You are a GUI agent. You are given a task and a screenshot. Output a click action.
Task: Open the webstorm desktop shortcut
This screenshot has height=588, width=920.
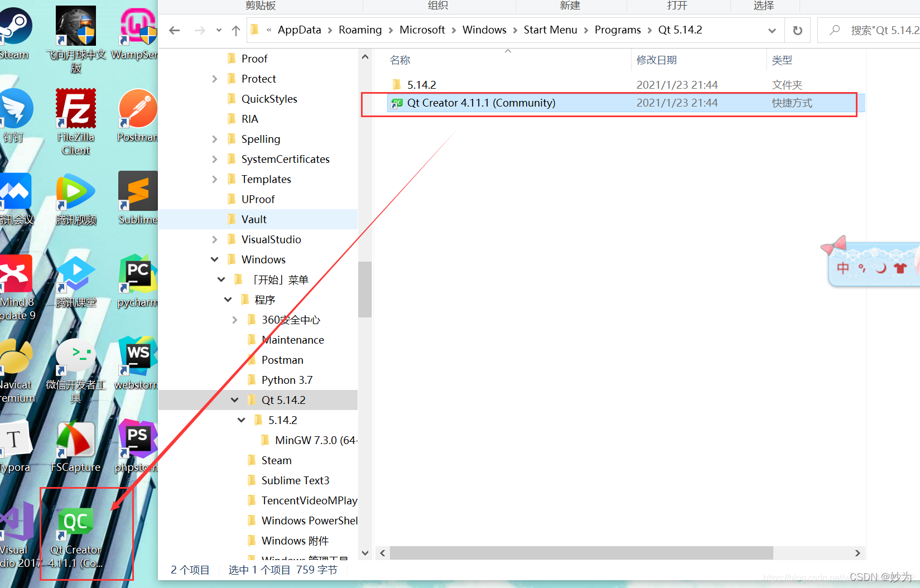[x=137, y=363]
